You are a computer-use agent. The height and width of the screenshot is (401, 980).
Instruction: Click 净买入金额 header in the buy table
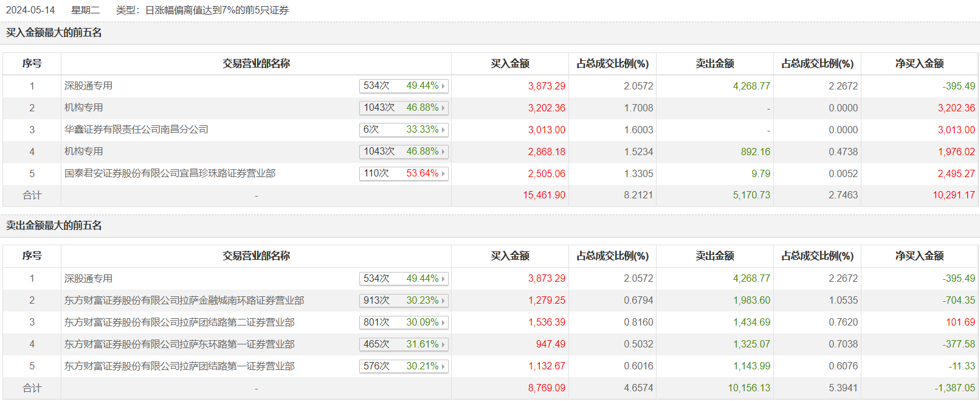point(919,63)
